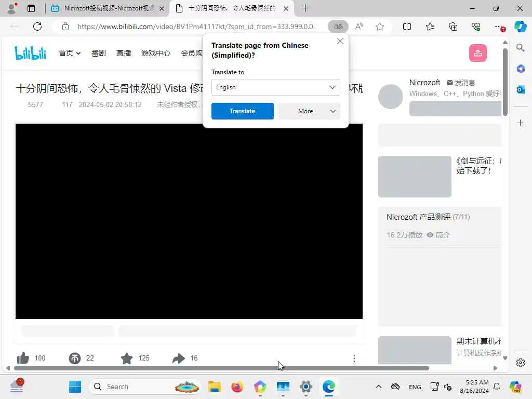Expand the 首页 menu chevron

tap(78, 54)
